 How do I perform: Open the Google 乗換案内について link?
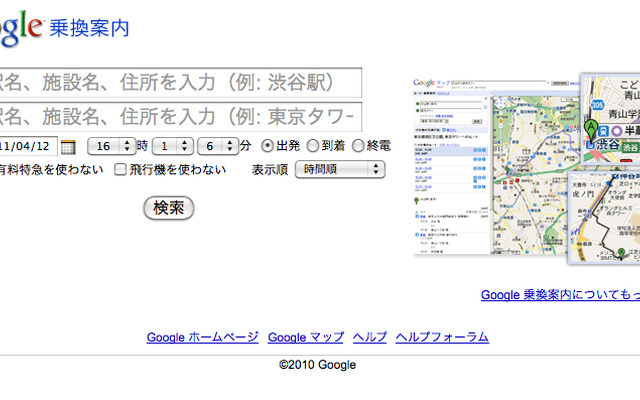pos(560,295)
